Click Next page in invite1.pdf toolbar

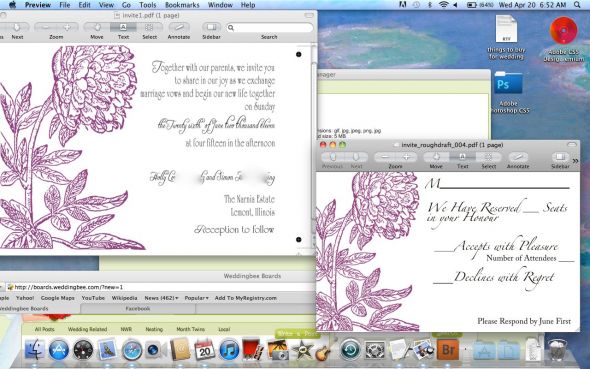pyautogui.click(x=17, y=27)
